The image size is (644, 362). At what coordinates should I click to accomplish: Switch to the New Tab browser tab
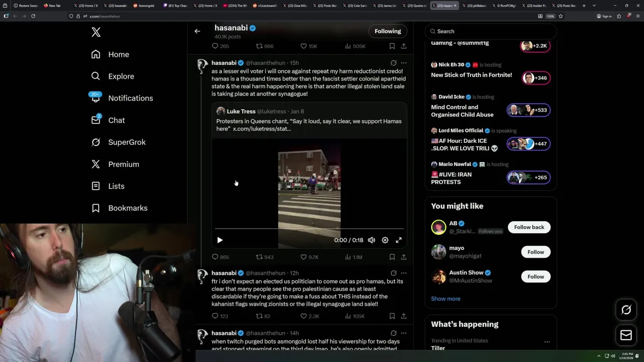[54, 6]
